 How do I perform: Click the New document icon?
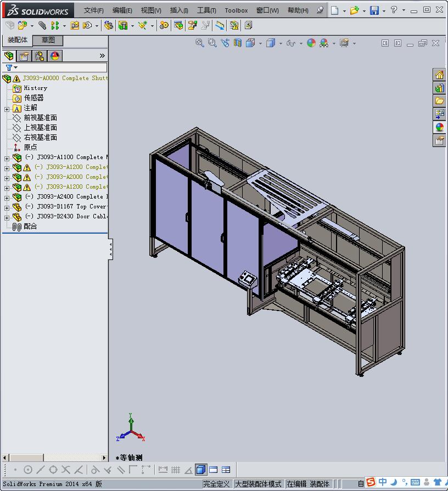tap(334, 10)
